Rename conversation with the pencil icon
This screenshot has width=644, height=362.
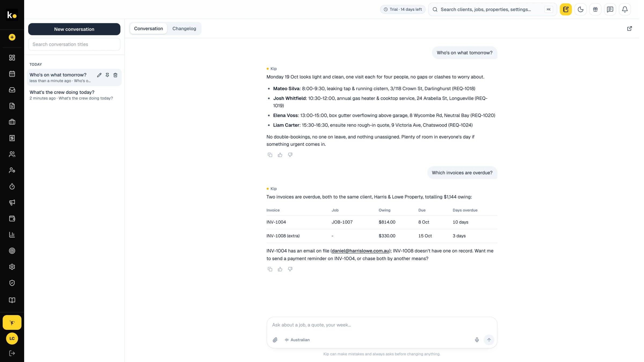99,75
